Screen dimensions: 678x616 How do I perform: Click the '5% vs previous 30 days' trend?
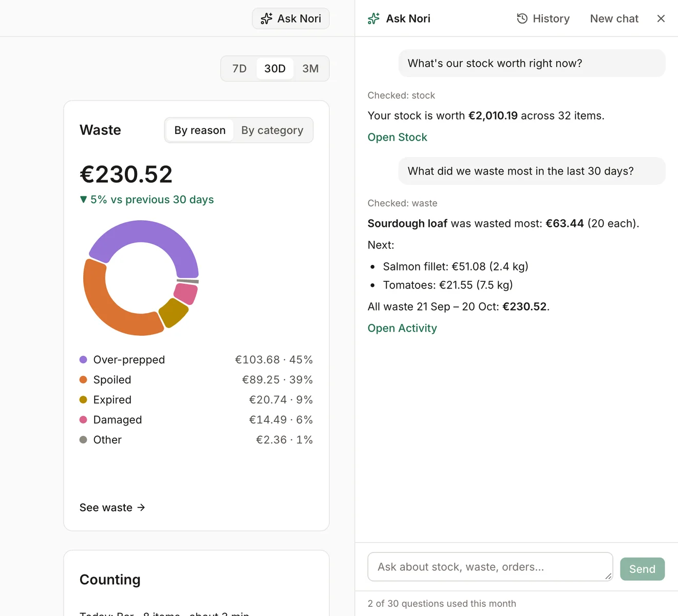point(147,200)
